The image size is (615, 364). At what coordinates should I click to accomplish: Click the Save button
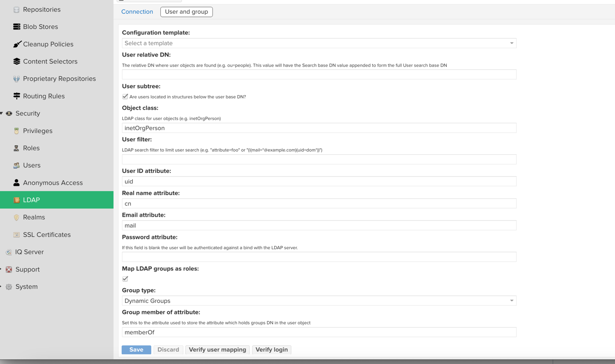click(136, 350)
